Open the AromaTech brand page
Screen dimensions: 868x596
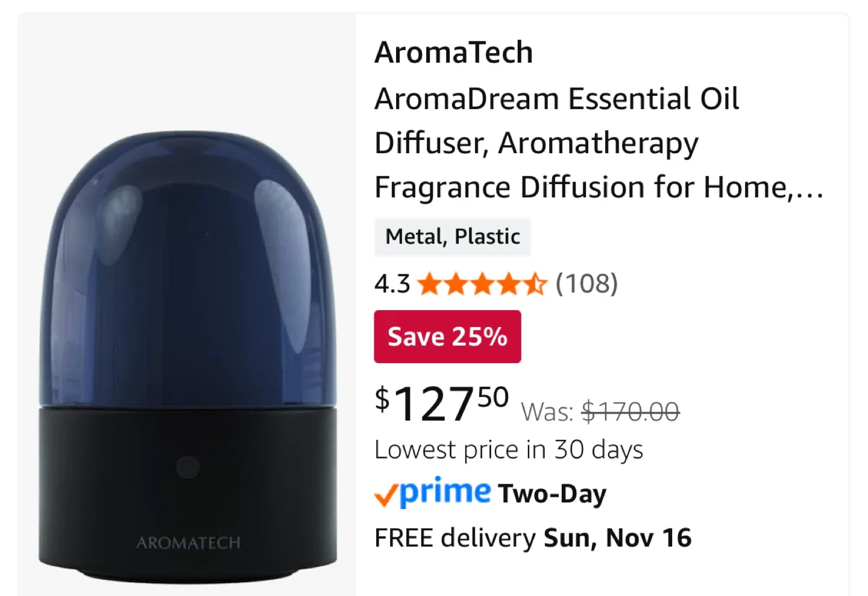[x=453, y=53]
